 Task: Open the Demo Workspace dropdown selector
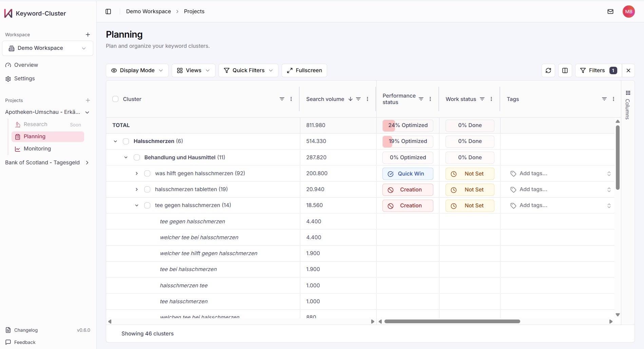48,48
